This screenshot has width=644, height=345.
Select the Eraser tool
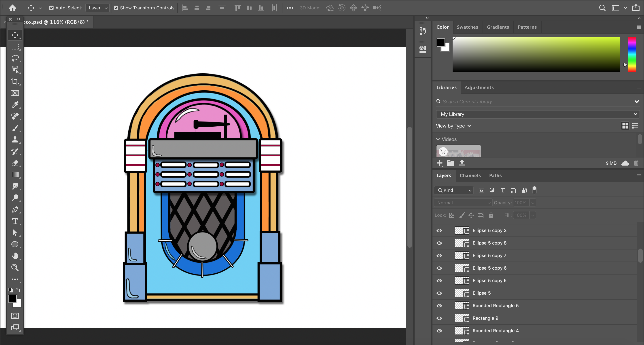click(15, 163)
